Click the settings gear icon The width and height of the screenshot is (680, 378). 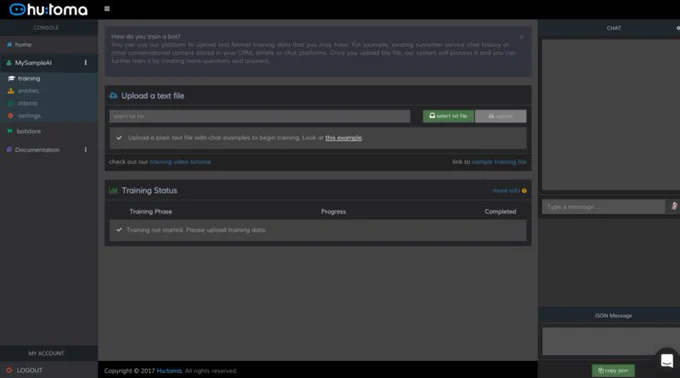[x=10, y=116]
